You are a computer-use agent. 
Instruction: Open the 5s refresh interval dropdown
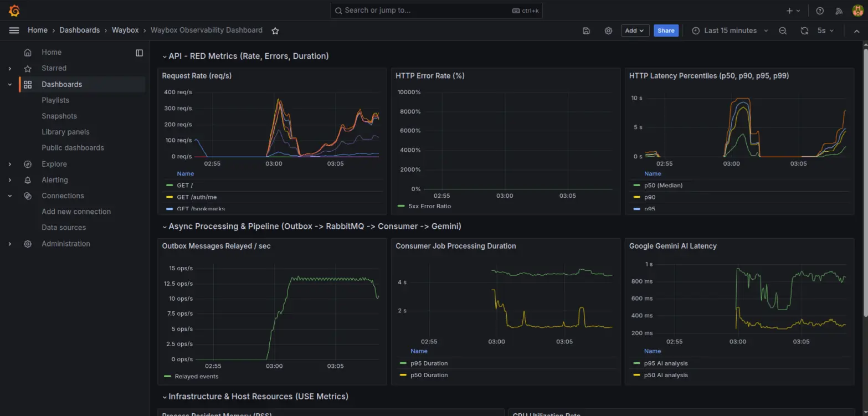click(x=826, y=31)
